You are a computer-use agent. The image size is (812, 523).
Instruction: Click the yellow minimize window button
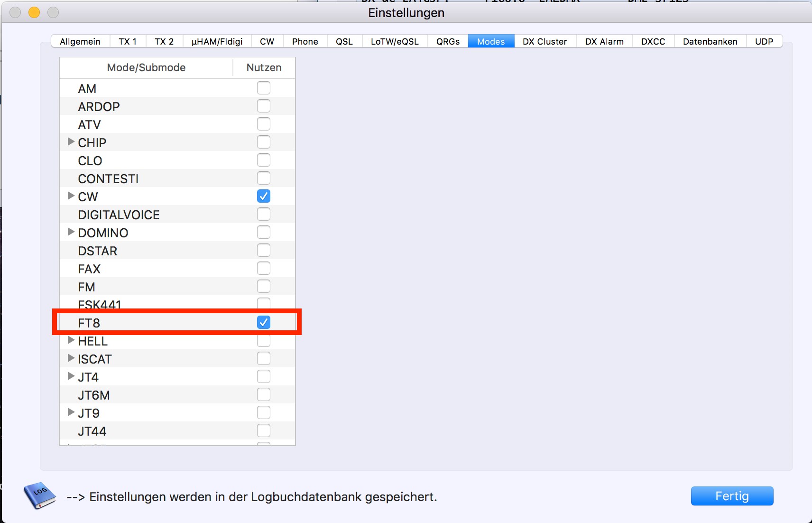click(34, 12)
